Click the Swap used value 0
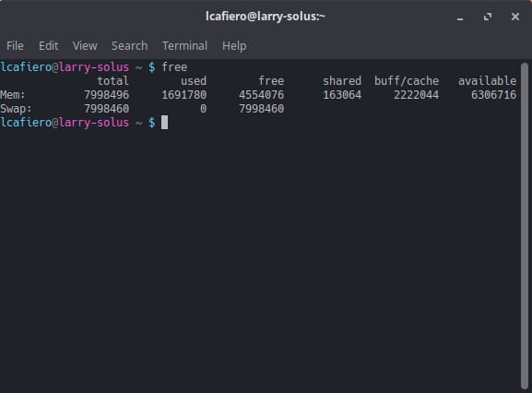The image size is (532, 393). coord(203,109)
